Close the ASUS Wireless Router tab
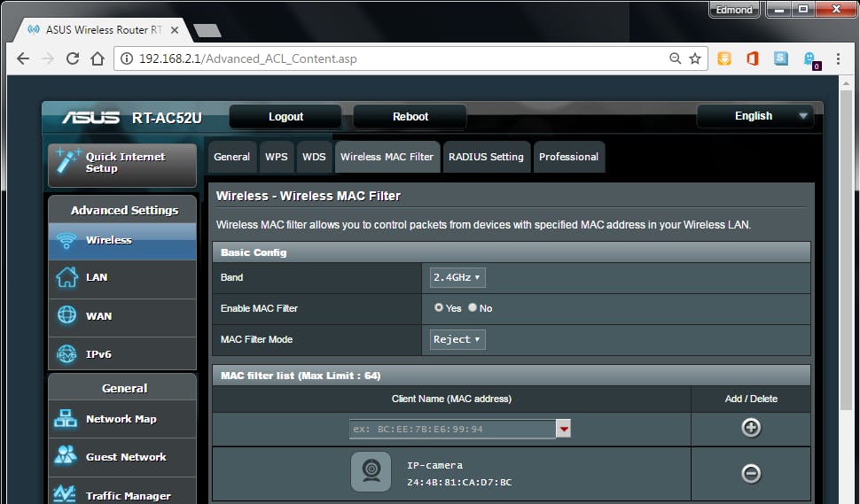Image resolution: width=860 pixels, height=504 pixels. pyautogui.click(x=175, y=30)
